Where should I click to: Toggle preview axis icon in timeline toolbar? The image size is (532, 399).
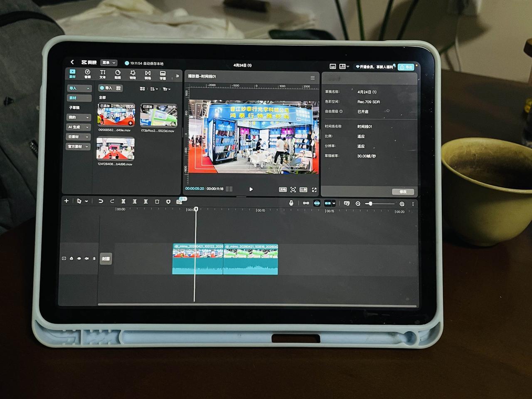347,204
